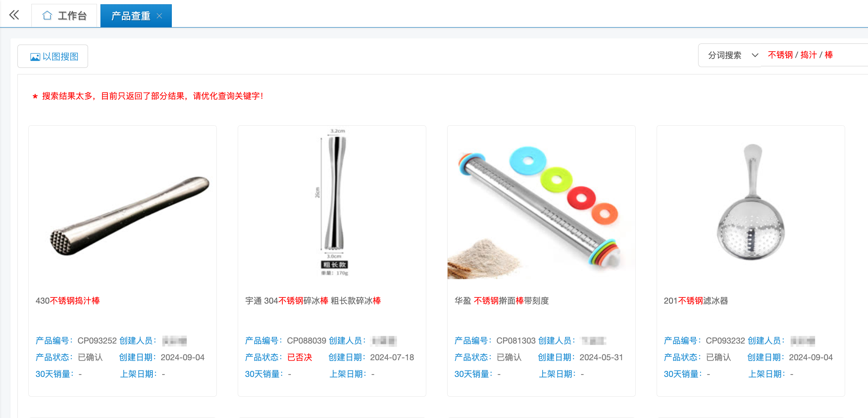Open the 碎冰棒 粗长款 product image

click(332, 202)
